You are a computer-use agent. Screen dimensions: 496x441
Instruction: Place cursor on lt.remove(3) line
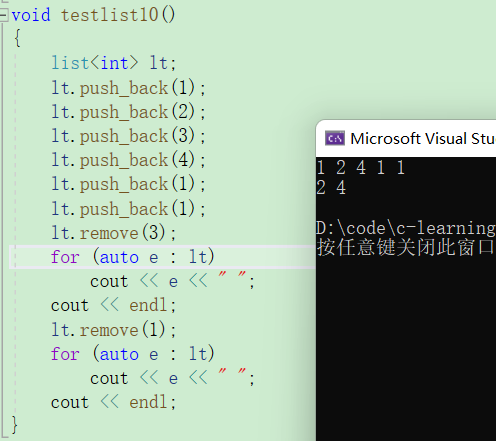(x=113, y=233)
